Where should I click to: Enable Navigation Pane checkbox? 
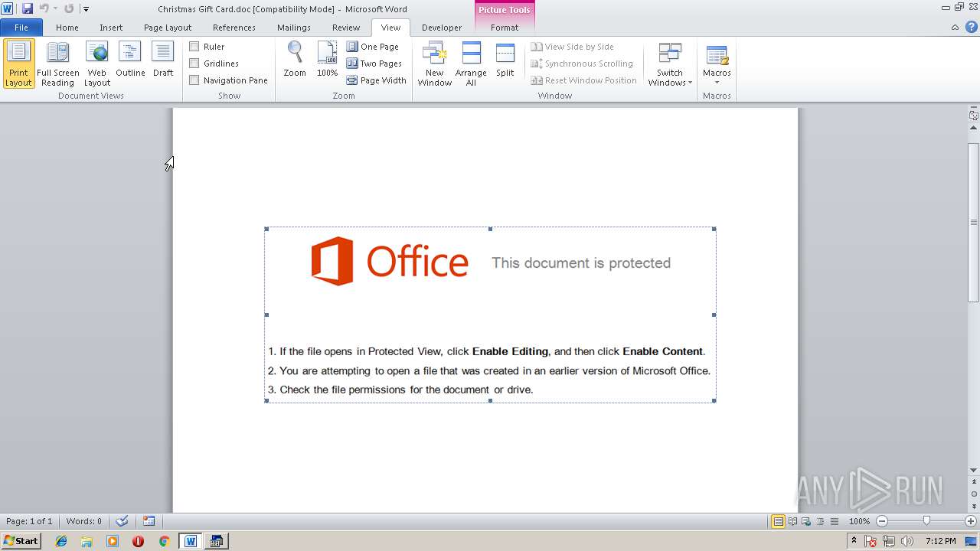[x=194, y=80]
